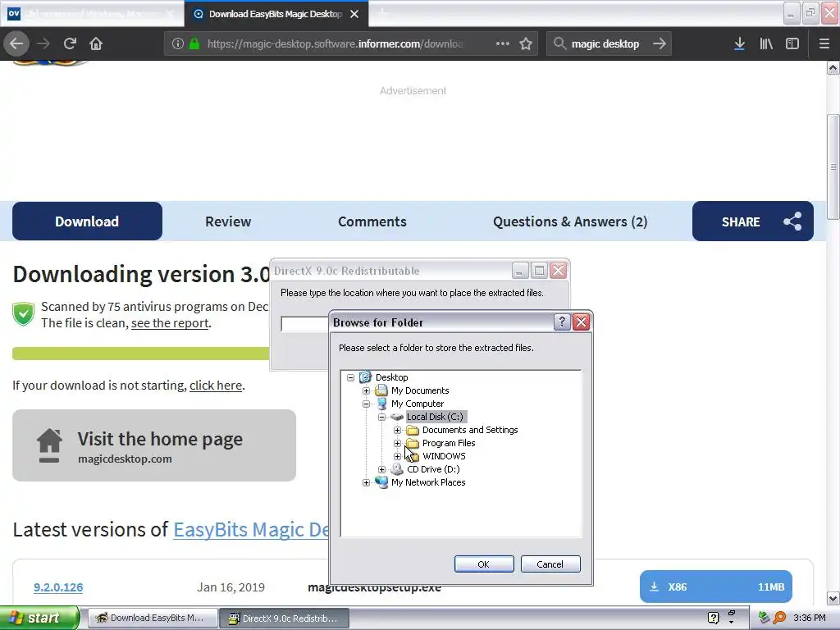Click the magnifier icon in search box
Screen dimensions: 840x630
(559, 43)
